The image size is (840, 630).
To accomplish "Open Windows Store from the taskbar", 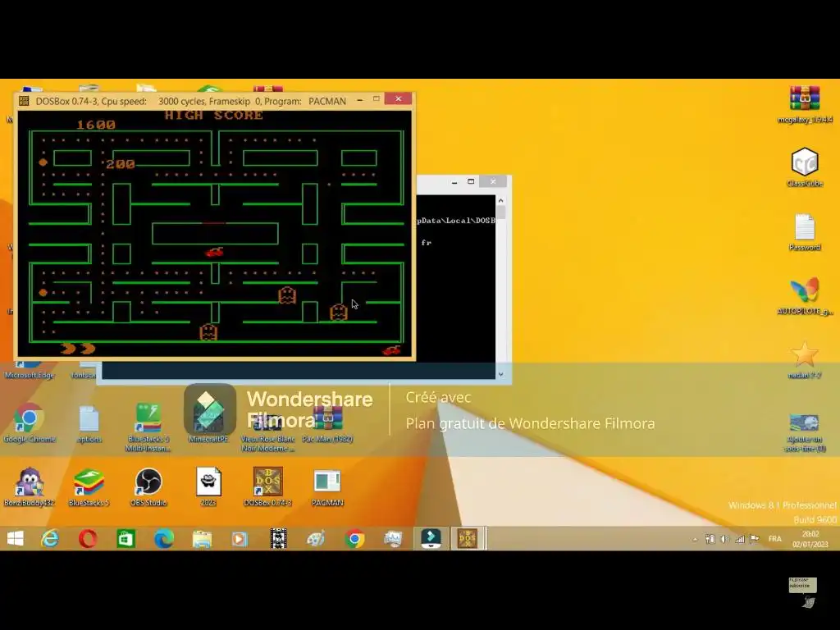I will [x=126, y=538].
